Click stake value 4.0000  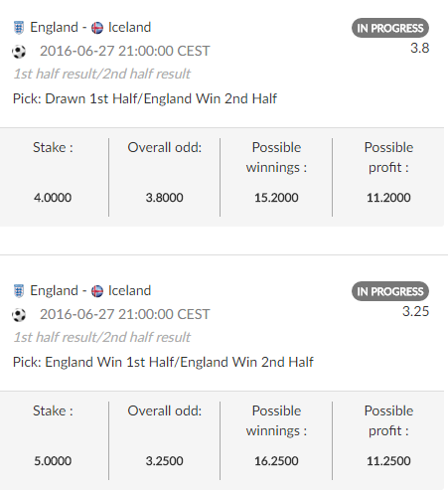click(x=53, y=198)
